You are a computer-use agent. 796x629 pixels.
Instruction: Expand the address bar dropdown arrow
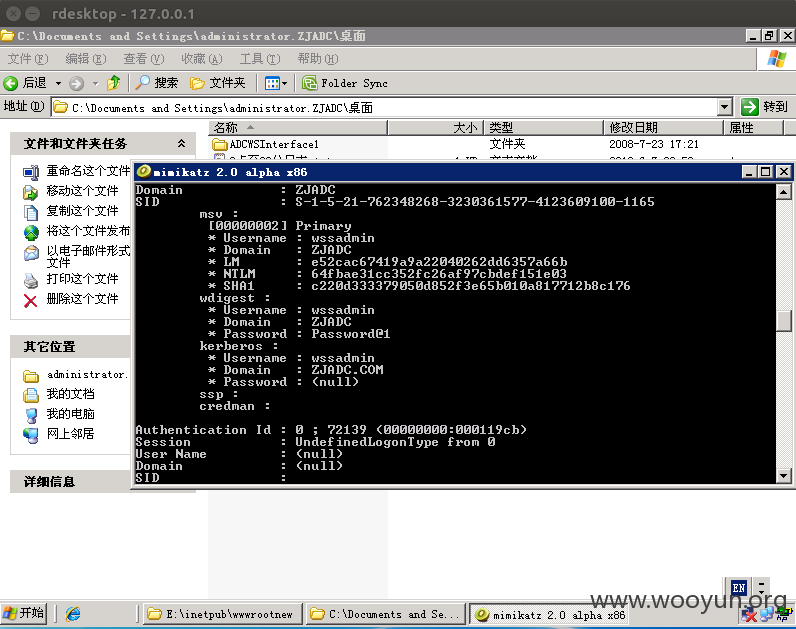(725, 108)
